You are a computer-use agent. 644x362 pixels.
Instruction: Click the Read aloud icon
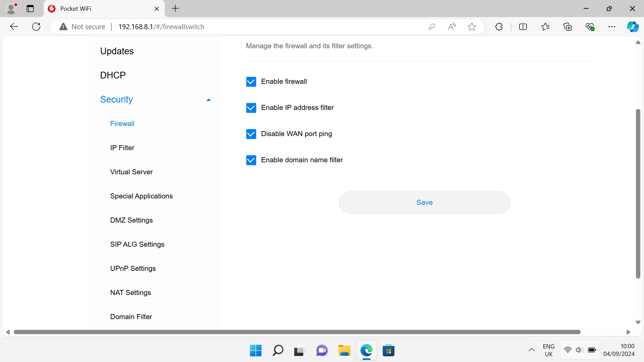(x=452, y=27)
